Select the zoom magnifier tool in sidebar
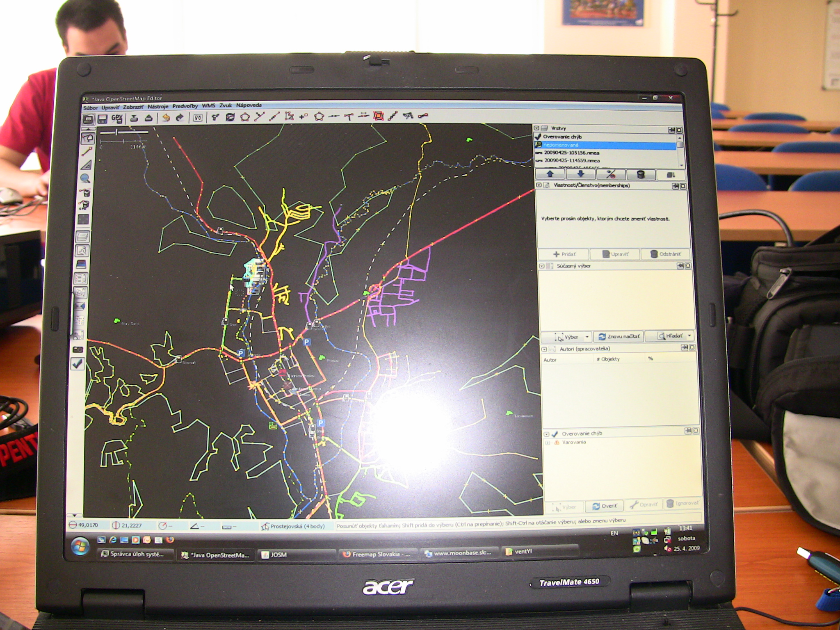 [85, 178]
